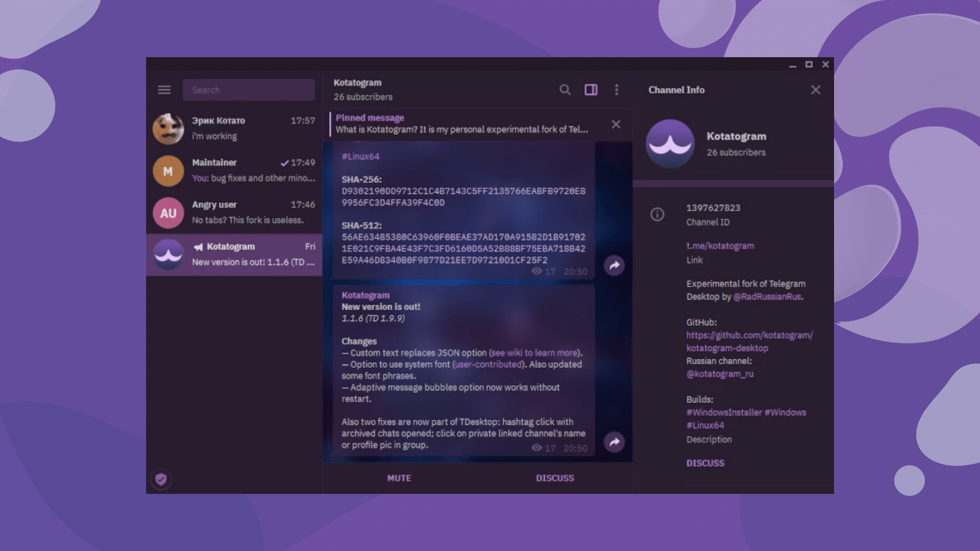
Task: Forward the SHA hash message with share arrow
Action: [x=614, y=265]
